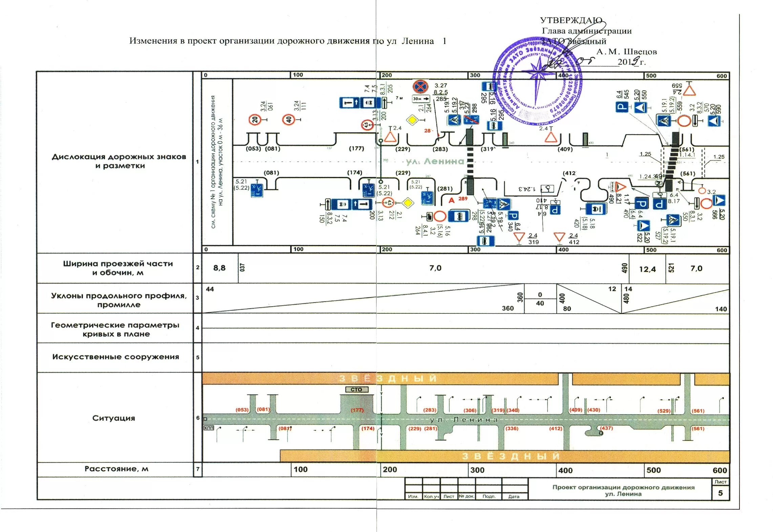The image size is (773, 532).
Task: Click the red marker (336) in situation map
Action: (x=512, y=428)
